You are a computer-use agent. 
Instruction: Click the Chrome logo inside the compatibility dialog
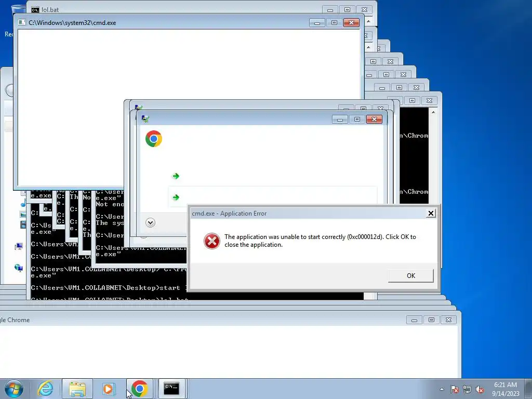(154, 139)
